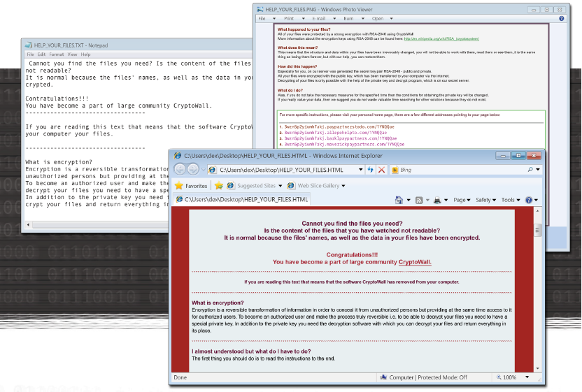Click the Photo Viewer help question mark icon
The height and width of the screenshot is (392, 582).
tap(562, 19)
